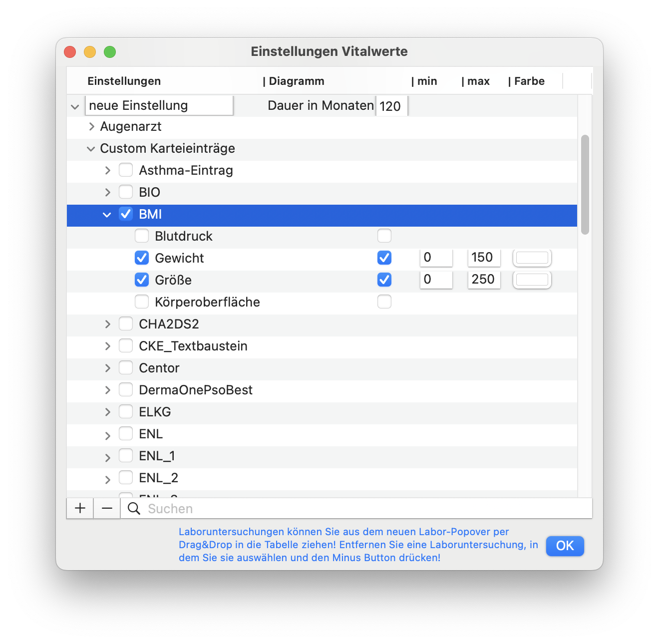Enable the Körperoberfläche checkbox
The height and width of the screenshot is (644, 659).
(142, 302)
